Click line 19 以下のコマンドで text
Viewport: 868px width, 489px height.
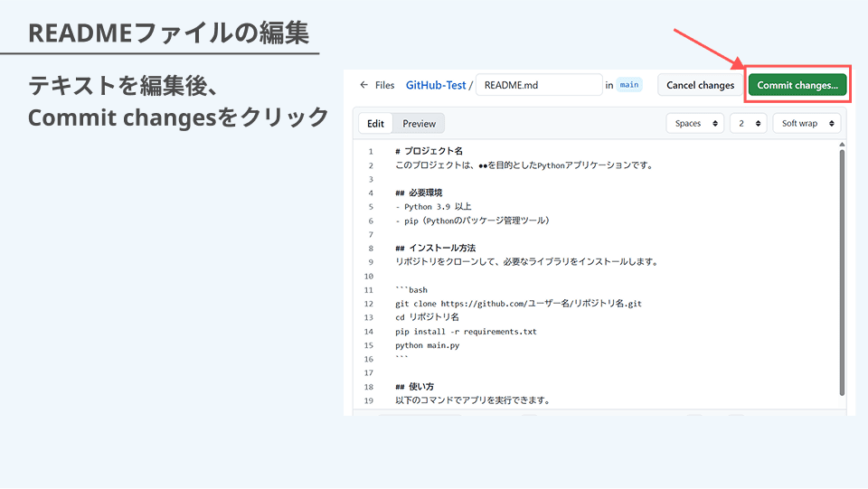pyautogui.click(x=473, y=400)
